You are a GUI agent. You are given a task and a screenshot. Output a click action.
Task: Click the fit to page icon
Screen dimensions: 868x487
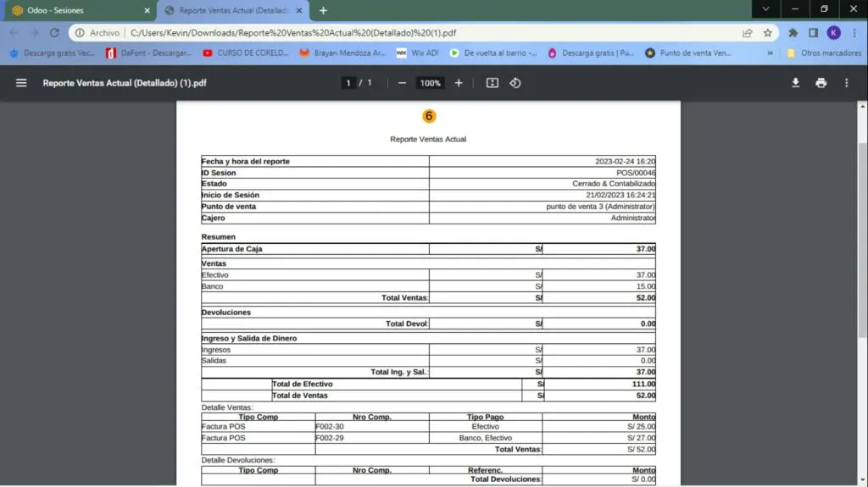pyautogui.click(x=492, y=83)
